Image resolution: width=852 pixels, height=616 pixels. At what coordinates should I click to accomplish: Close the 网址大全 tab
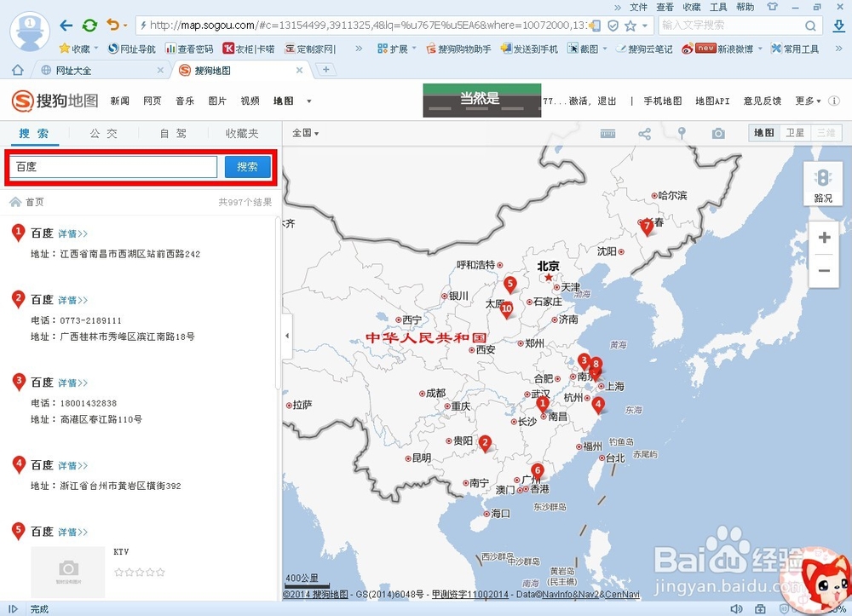click(160, 70)
